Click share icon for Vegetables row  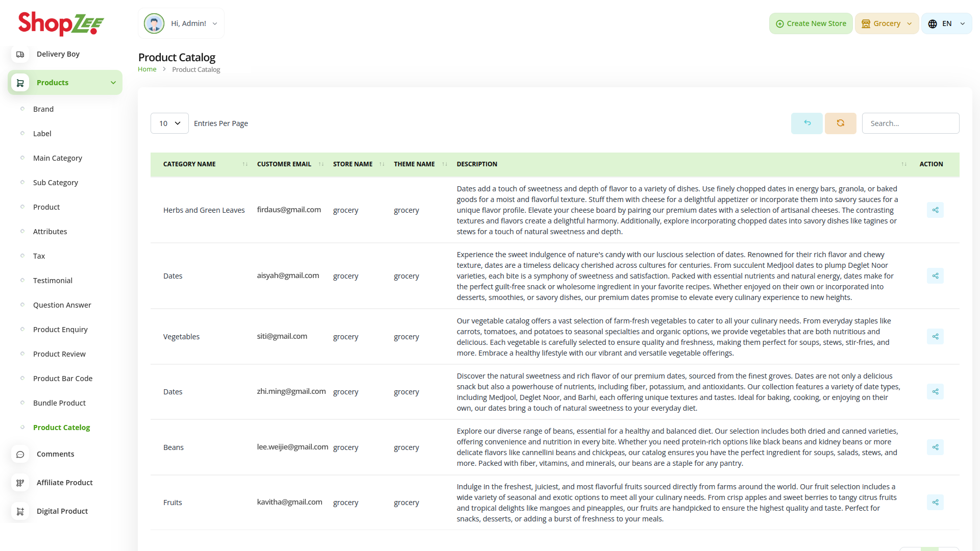tap(935, 337)
